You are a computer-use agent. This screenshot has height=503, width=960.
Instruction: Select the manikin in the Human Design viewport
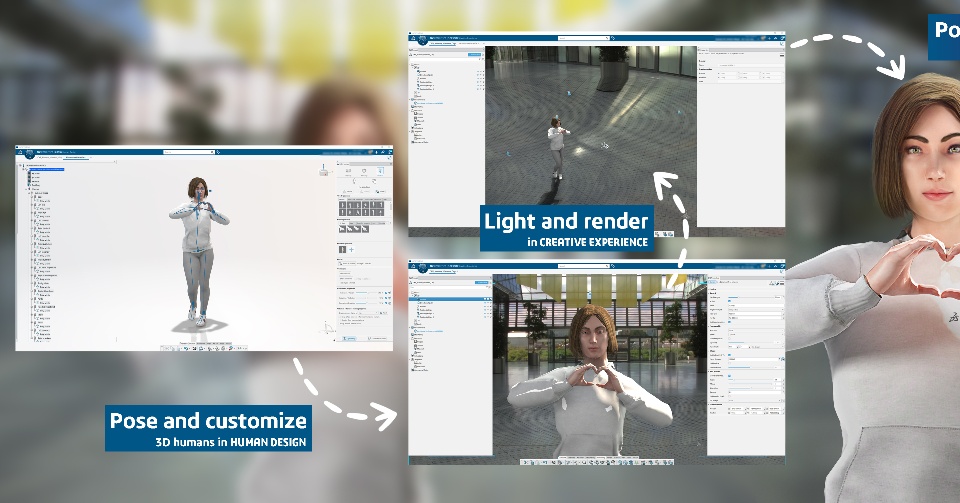coord(198,251)
